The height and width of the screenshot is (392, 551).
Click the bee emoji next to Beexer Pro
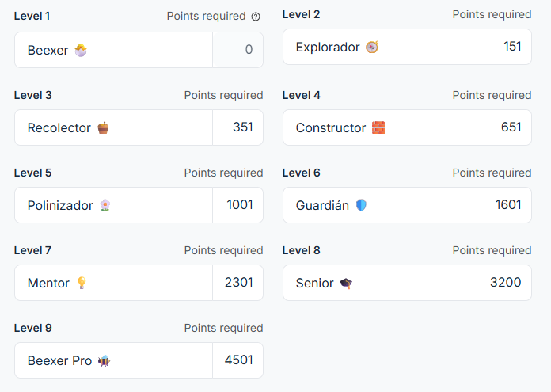click(104, 360)
